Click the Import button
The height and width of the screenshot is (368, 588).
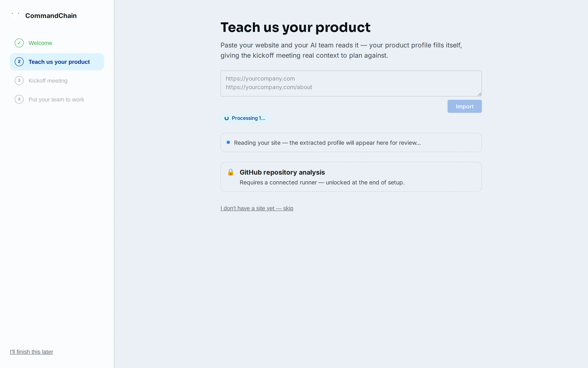pos(464,106)
